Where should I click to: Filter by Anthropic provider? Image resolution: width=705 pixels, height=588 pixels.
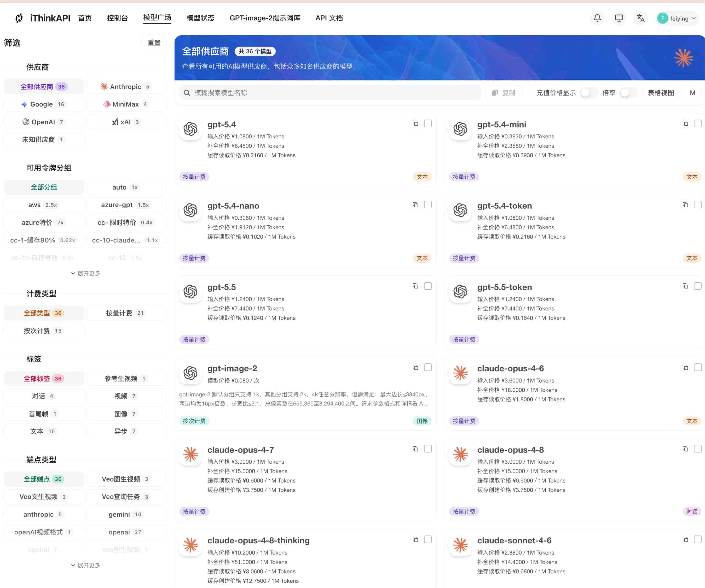tap(126, 86)
